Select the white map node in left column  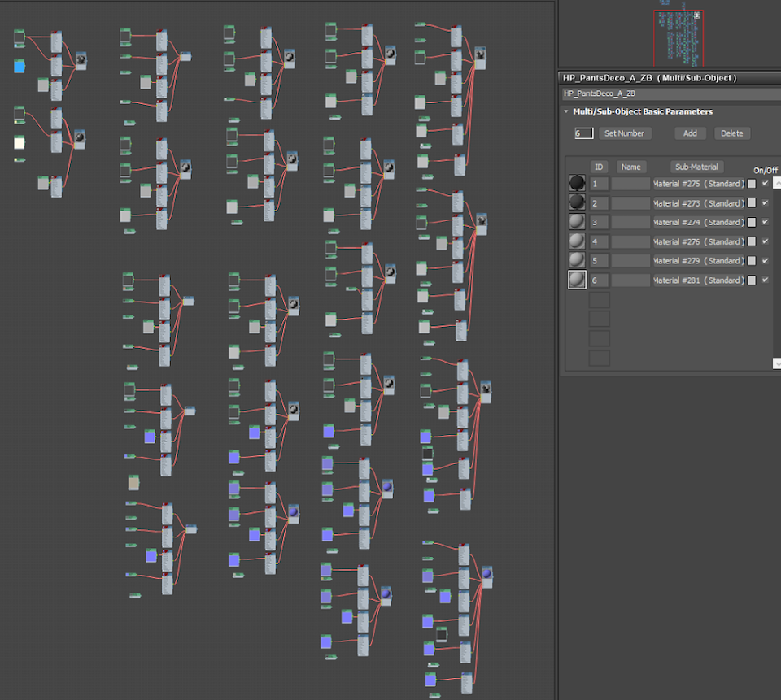(x=20, y=143)
